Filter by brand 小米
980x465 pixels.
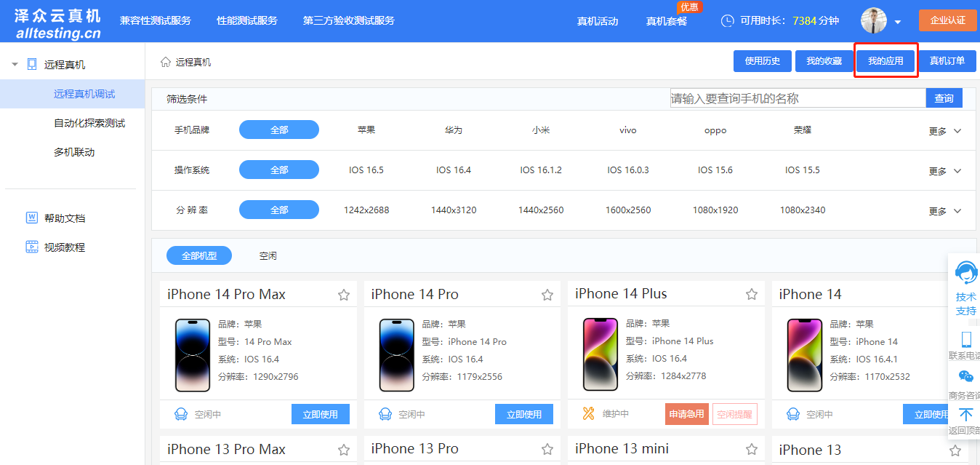[541, 130]
